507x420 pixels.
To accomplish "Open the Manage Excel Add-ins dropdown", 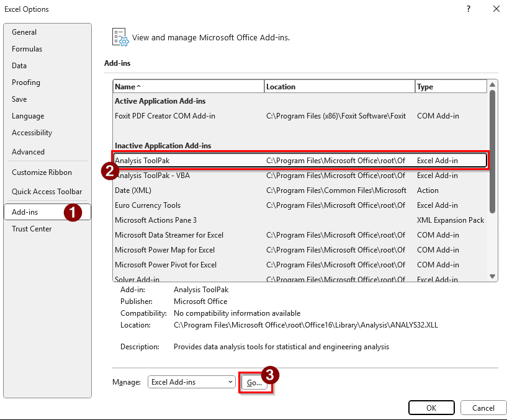I will pos(191,382).
